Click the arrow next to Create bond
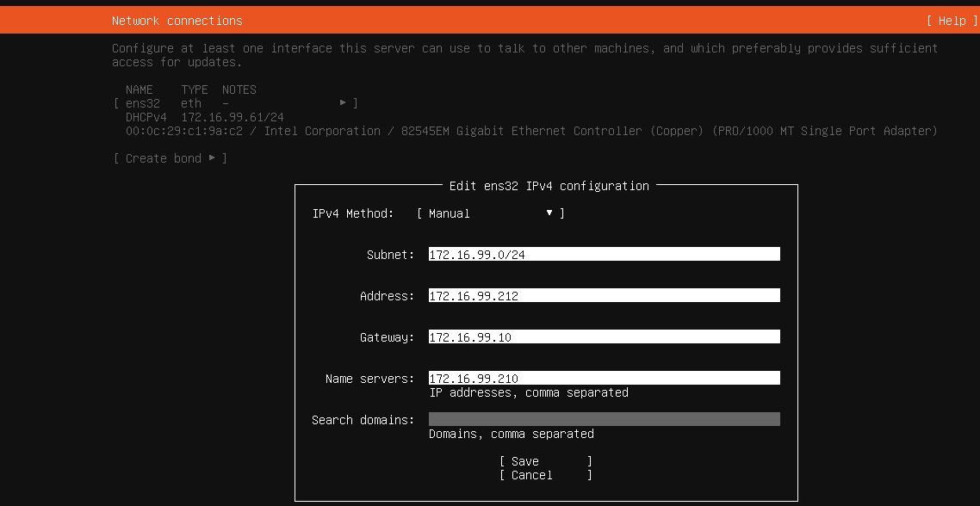This screenshot has width=980, height=506. tap(212, 158)
